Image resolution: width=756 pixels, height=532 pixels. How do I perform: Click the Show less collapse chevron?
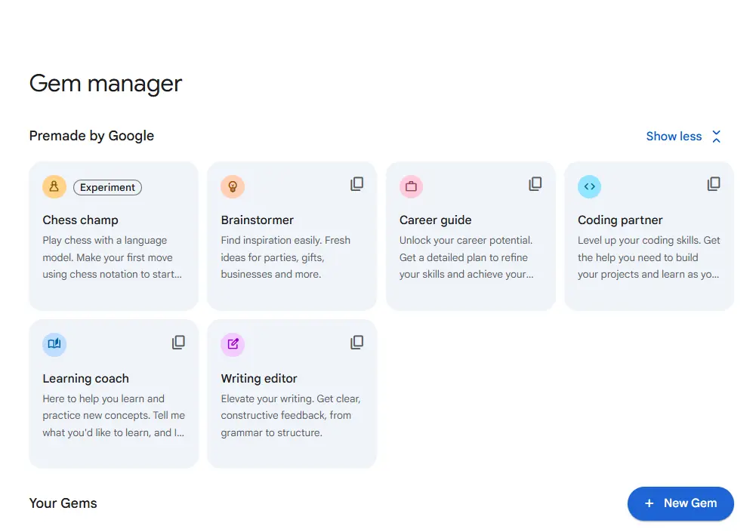tap(717, 137)
